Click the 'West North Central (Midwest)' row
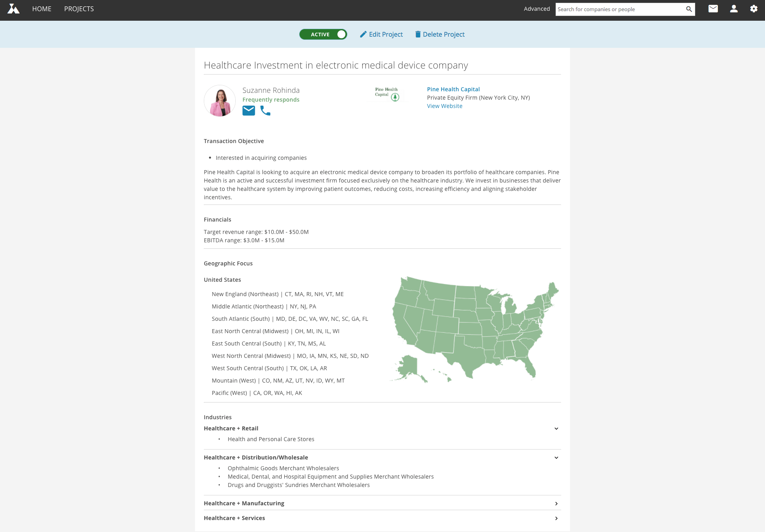The width and height of the screenshot is (765, 532). (x=290, y=356)
